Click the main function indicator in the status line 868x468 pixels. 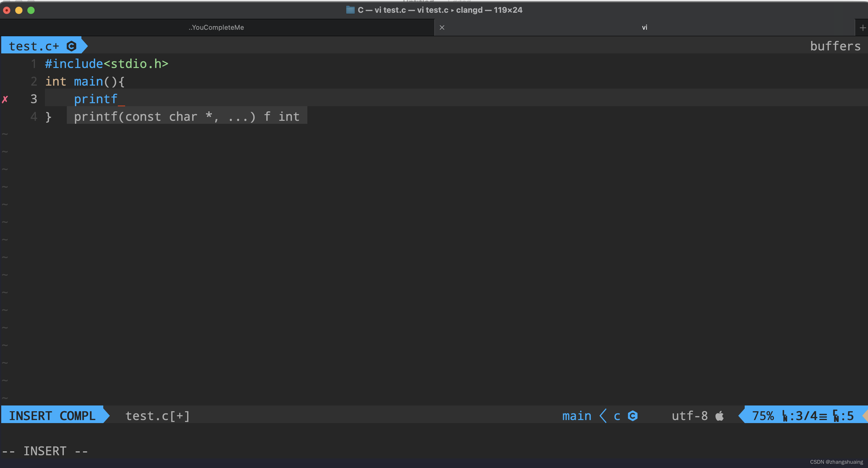576,416
